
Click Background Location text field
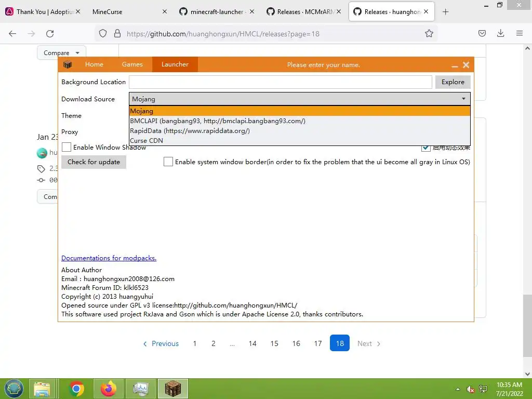(x=280, y=82)
